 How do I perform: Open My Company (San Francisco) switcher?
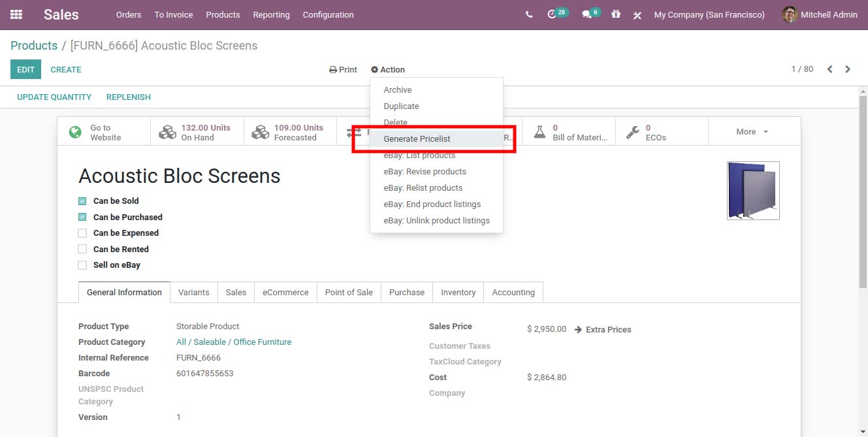(x=709, y=14)
